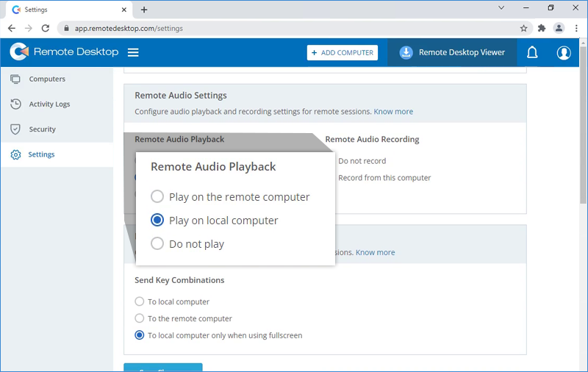Open Chrome's three-dot menu
The image size is (588, 372).
576,28
